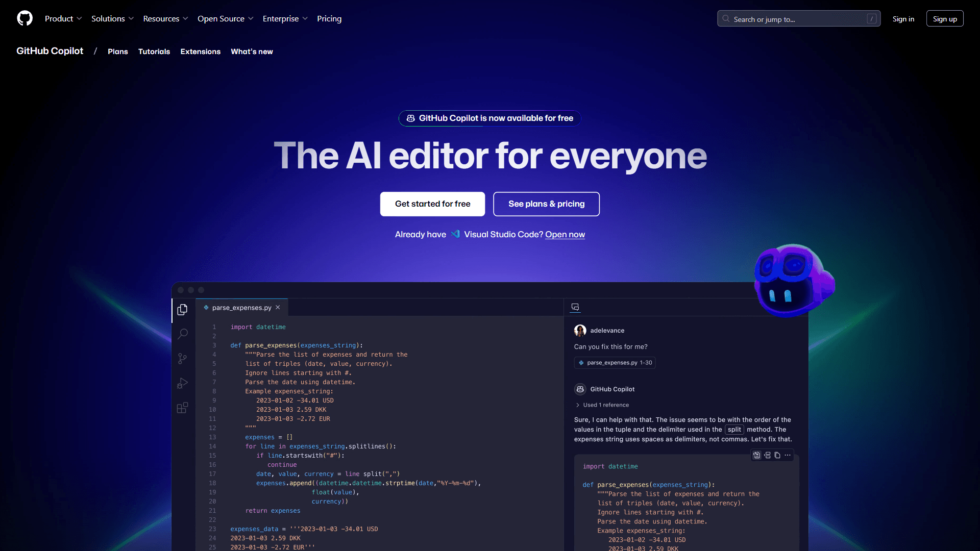The height and width of the screenshot is (551, 980).
Task: Click 'See plans & pricing' button
Action: click(546, 203)
